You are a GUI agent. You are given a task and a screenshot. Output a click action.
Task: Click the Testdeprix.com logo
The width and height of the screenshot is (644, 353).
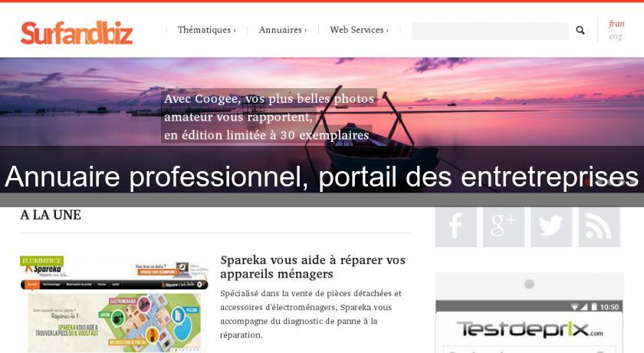click(x=530, y=329)
